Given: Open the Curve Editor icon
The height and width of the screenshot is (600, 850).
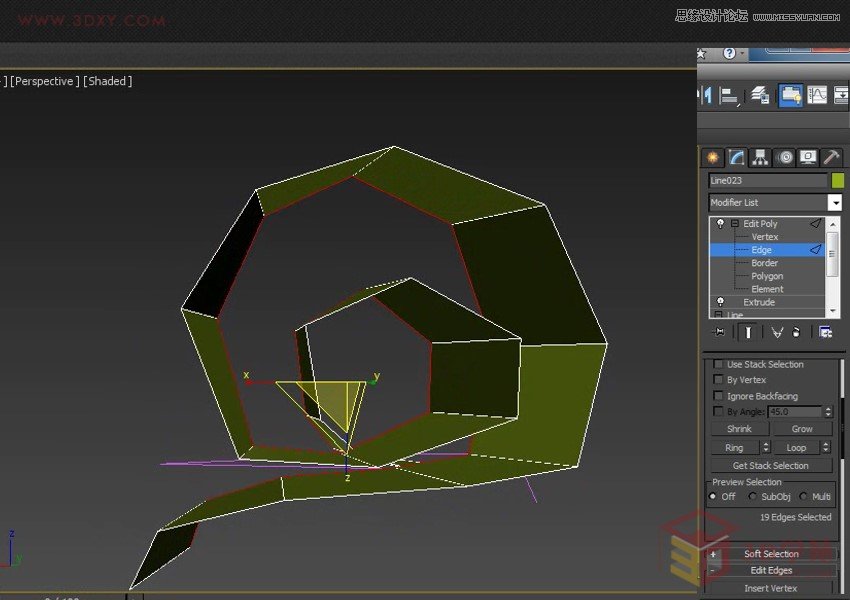Looking at the screenshot, I should (816, 95).
